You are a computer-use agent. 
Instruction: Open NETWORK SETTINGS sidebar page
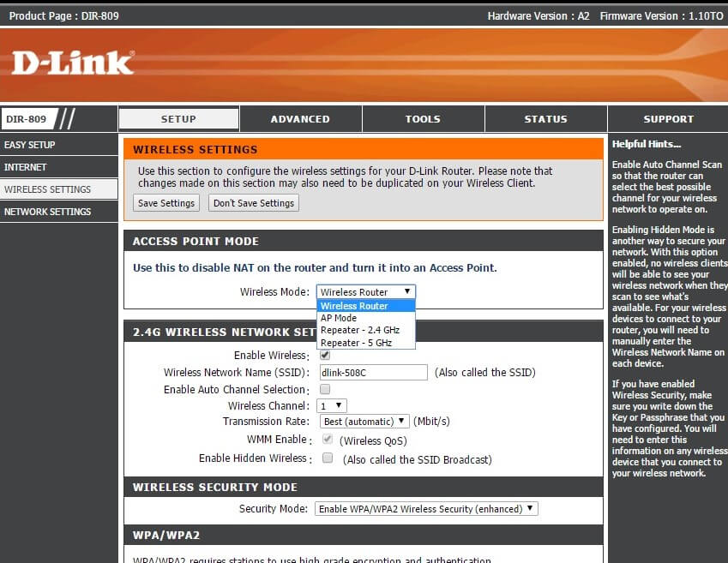click(x=58, y=212)
